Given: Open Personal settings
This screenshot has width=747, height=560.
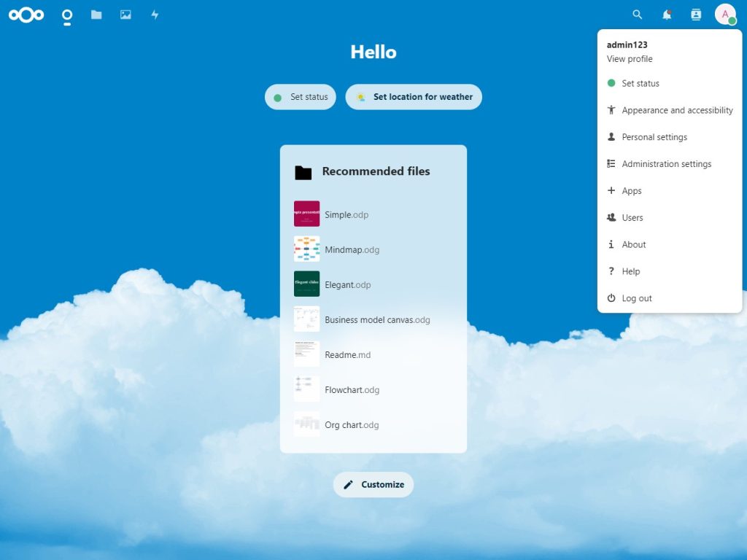Looking at the screenshot, I should 670,137.
